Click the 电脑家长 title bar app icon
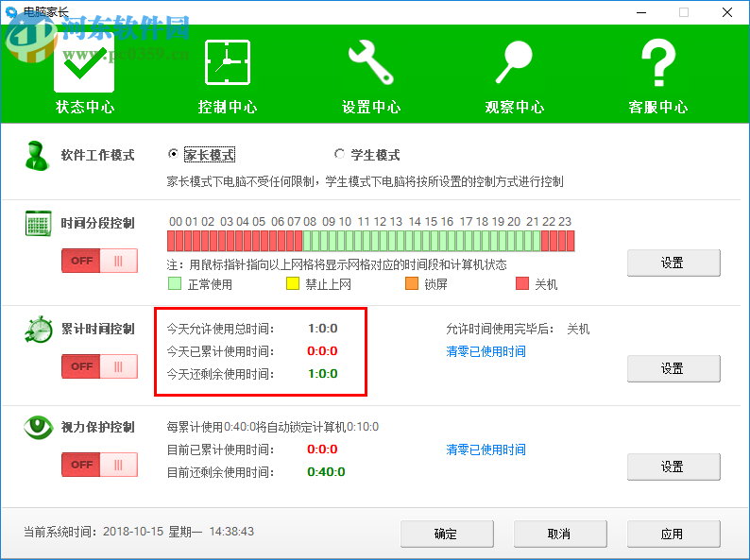 [11, 12]
